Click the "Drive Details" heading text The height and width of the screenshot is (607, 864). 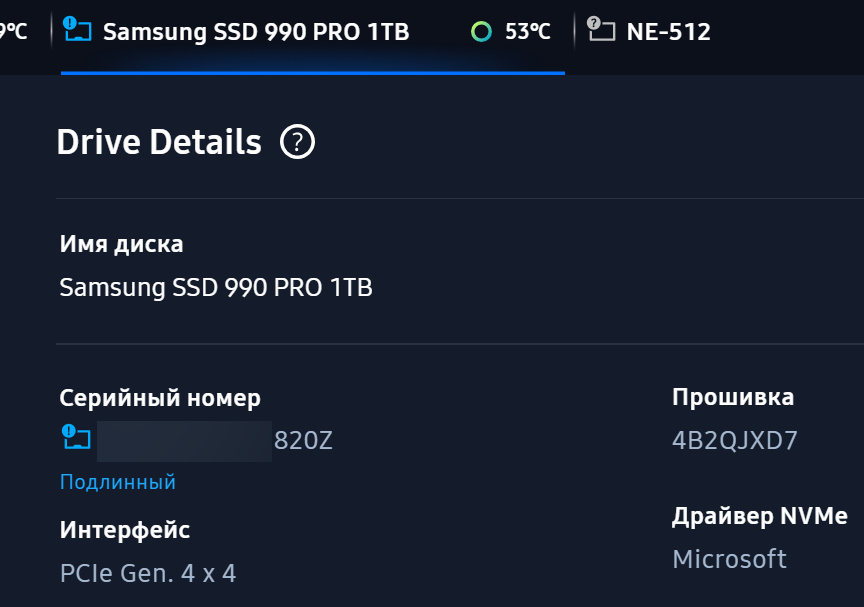point(159,143)
